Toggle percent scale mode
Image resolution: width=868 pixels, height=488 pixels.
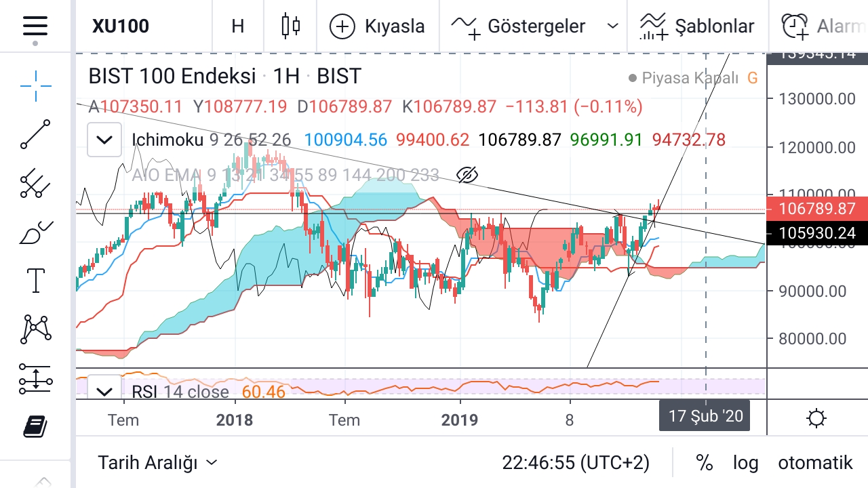click(704, 463)
